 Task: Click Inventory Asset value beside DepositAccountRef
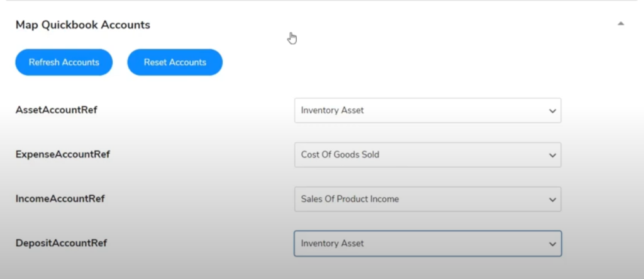pyautogui.click(x=332, y=244)
